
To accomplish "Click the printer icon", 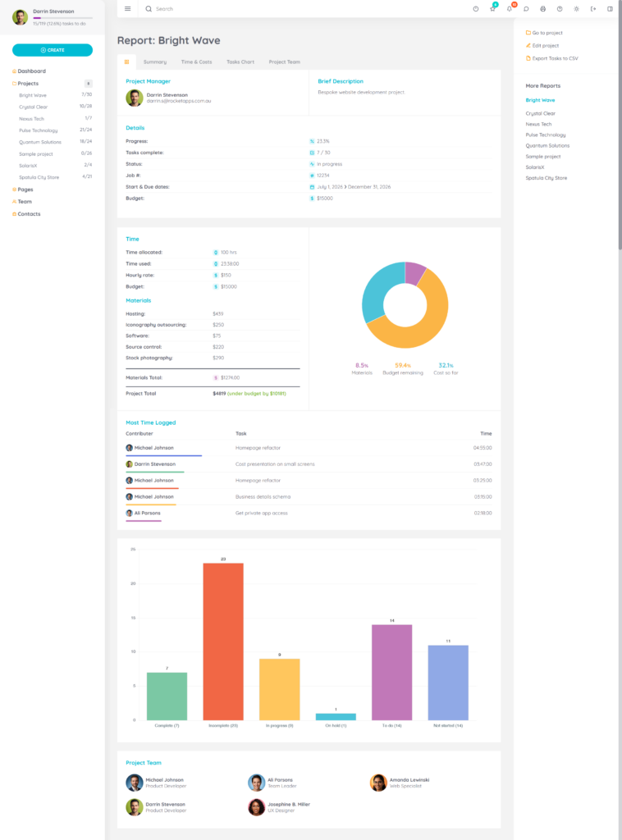I will (542, 9).
